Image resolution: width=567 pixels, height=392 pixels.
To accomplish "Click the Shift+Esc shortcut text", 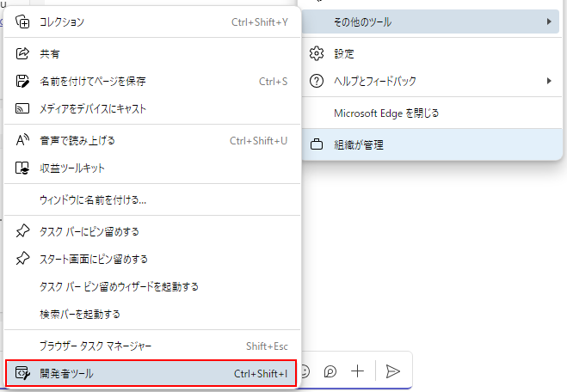I will click(x=267, y=346).
